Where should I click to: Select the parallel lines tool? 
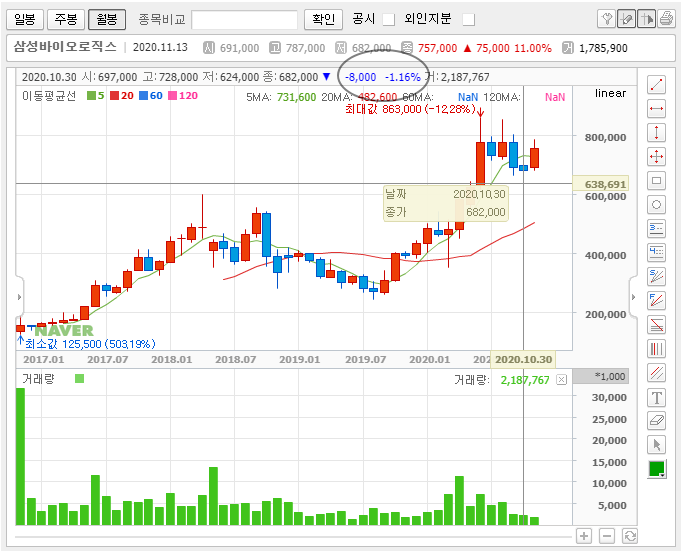(656, 373)
